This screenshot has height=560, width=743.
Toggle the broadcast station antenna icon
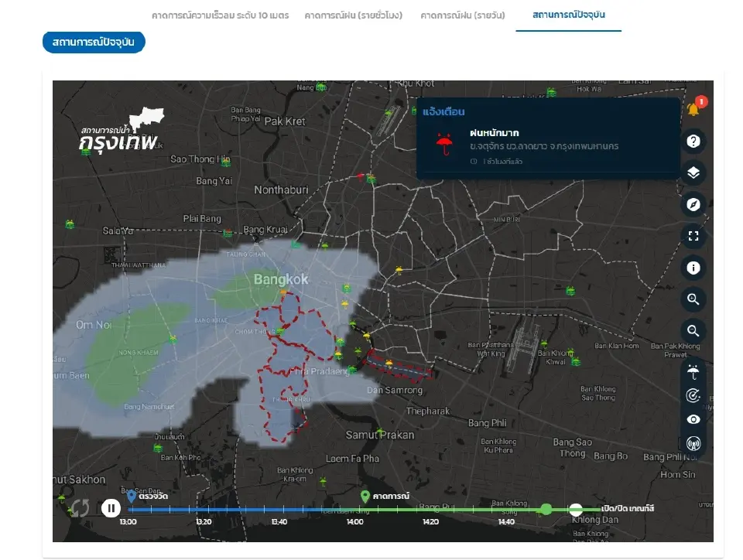coord(693,444)
